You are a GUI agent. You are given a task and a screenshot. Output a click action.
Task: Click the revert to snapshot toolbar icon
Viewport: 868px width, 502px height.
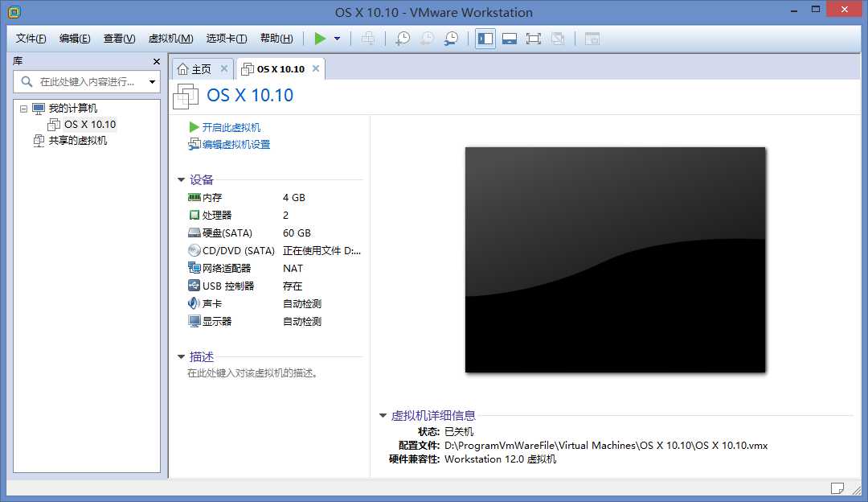click(427, 39)
